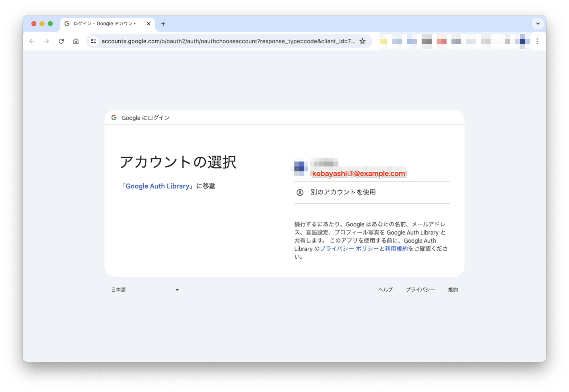Reload the page with refresh icon

[x=61, y=41]
